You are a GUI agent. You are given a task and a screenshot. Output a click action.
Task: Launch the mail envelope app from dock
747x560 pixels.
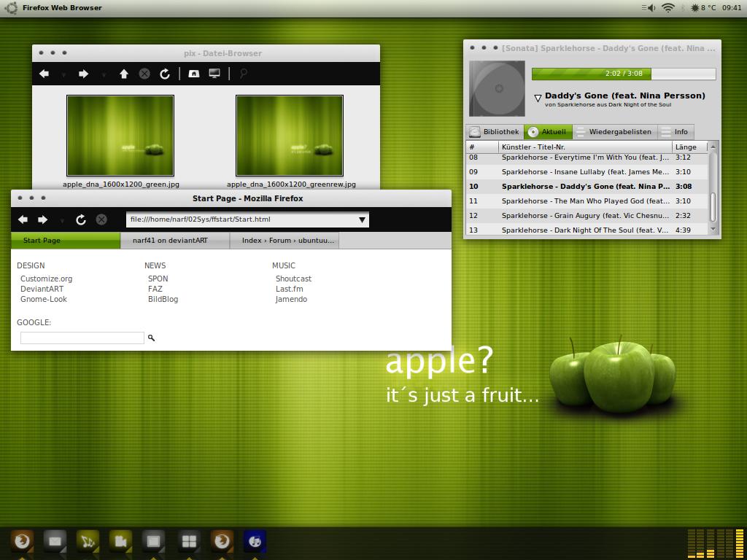[55, 542]
